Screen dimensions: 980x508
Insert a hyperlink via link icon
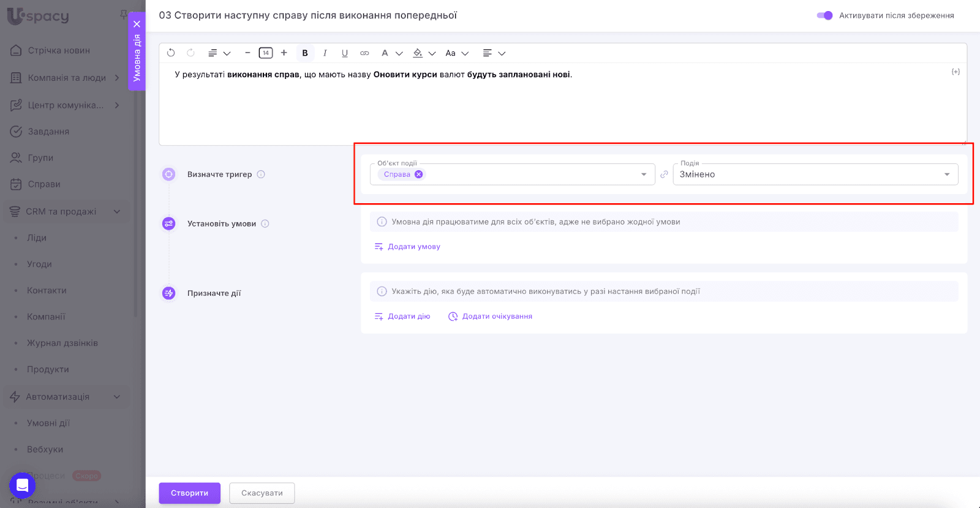point(364,53)
